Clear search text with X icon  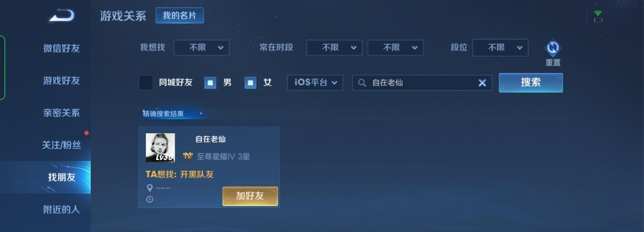point(482,83)
